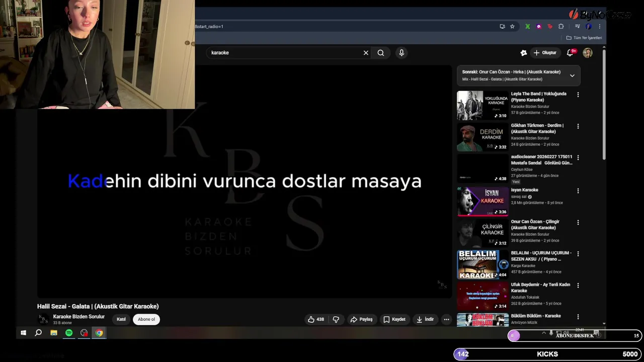Switch to Chrome in the taskbar
The width and height of the screenshot is (644, 362).
click(99, 333)
